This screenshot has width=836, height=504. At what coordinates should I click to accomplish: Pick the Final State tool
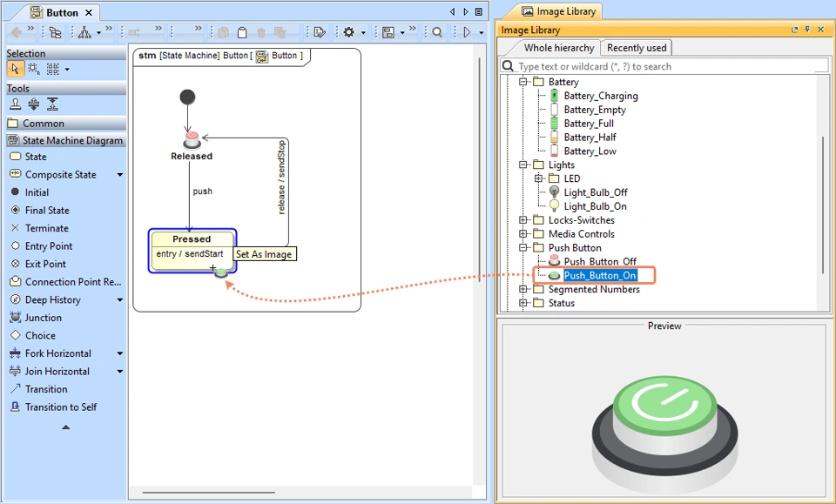pos(46,211)
